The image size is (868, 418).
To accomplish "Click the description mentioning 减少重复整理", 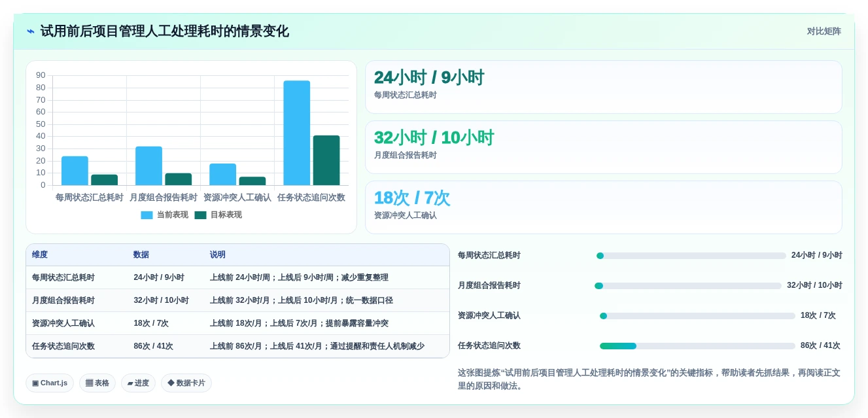I will (x=299, y=277).
